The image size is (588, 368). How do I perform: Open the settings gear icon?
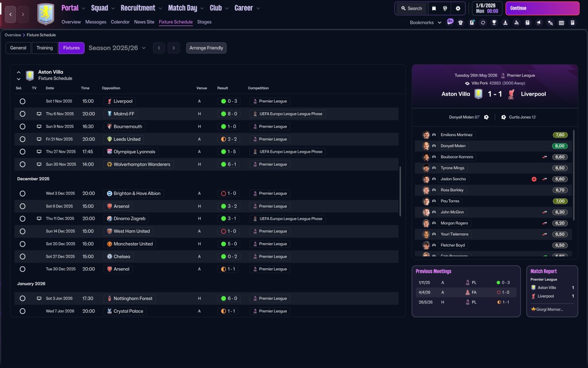(x=458, y=8)
